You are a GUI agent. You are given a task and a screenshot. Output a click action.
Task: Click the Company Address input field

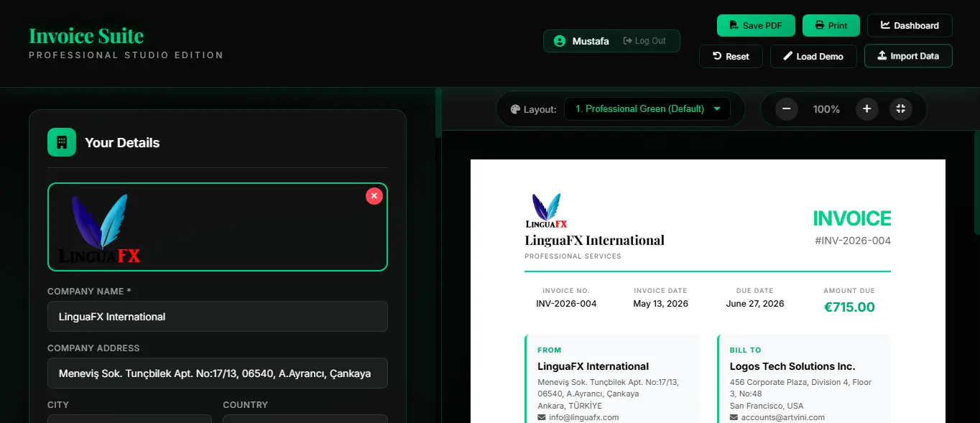click(x=218, y=373)
